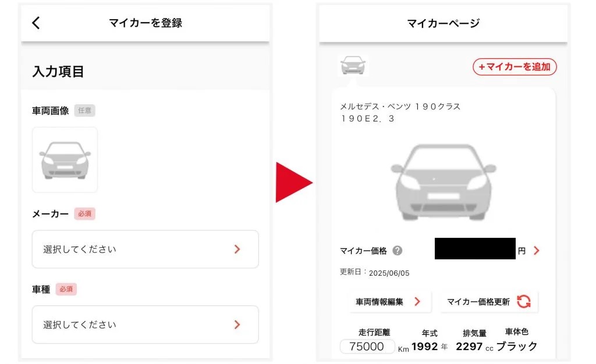Screen dimensions: 596x364
Task: Click the chevron in the メーカー field
Action: pyautogui.click(x=237, y=249)
